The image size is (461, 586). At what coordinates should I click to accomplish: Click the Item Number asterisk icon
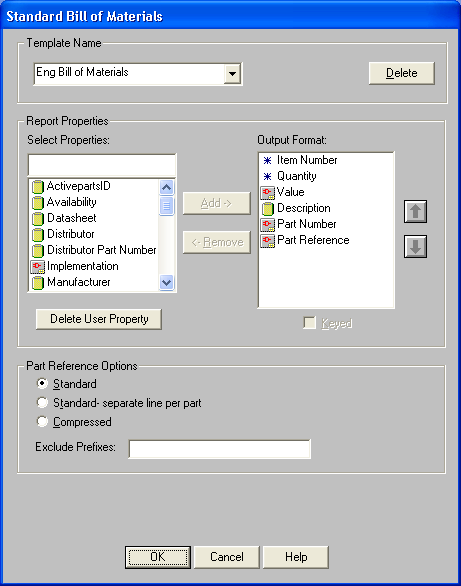coord(267,161)
